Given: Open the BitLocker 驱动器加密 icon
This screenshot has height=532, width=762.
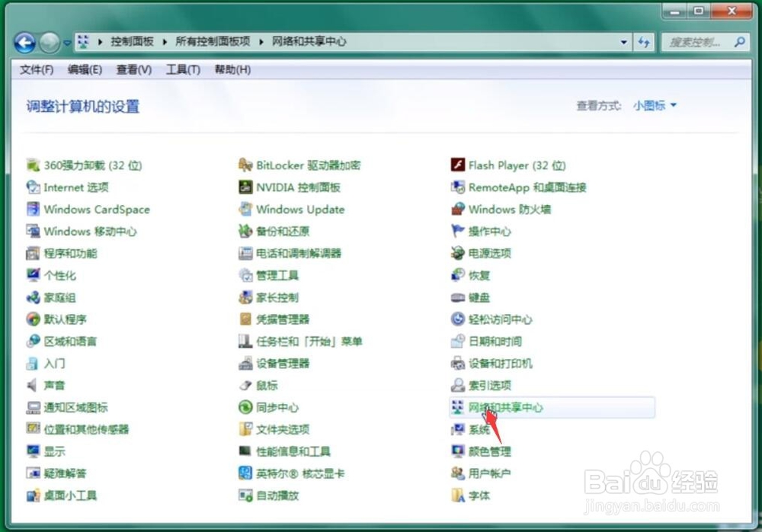Looking at the screenshot, I should 245,165.
